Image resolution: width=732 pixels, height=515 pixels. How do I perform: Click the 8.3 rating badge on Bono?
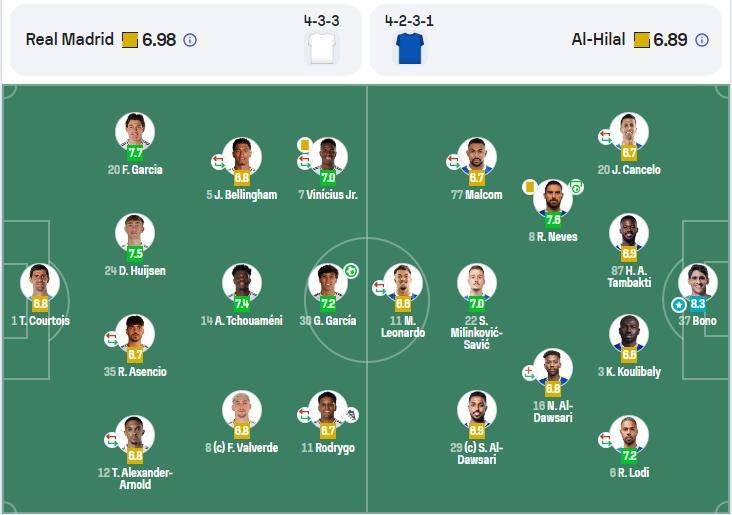coord(698,304)
